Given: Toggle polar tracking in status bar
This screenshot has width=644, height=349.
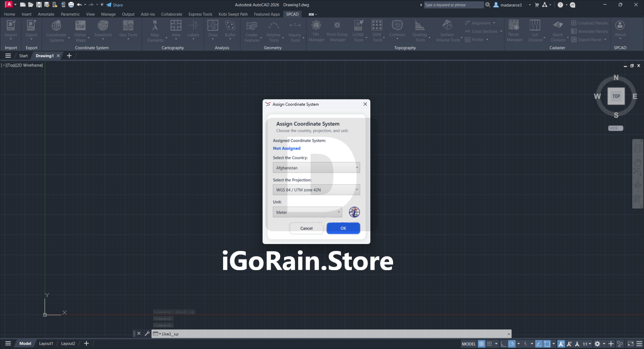Looking at the screenshot, I should click(x=512, y=344).
